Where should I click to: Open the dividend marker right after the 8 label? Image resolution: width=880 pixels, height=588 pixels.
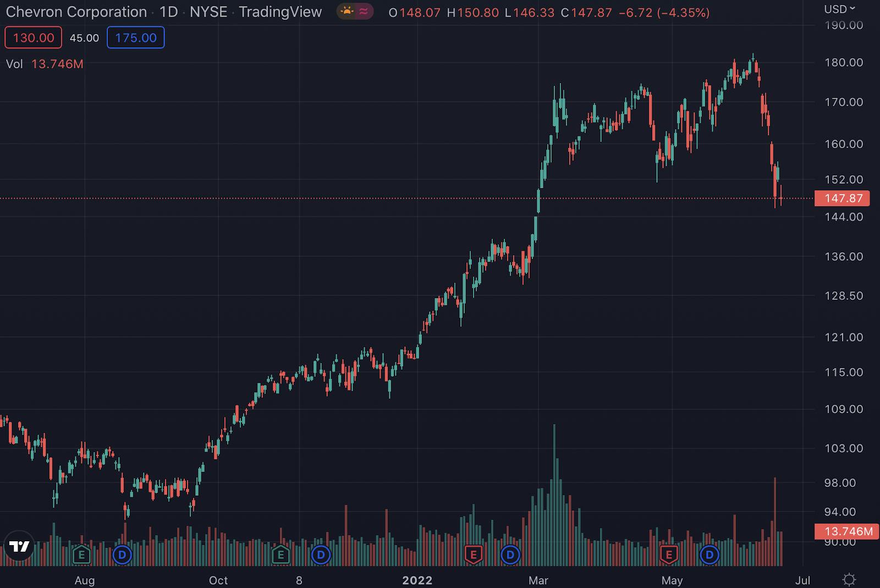tap(321, 555)
